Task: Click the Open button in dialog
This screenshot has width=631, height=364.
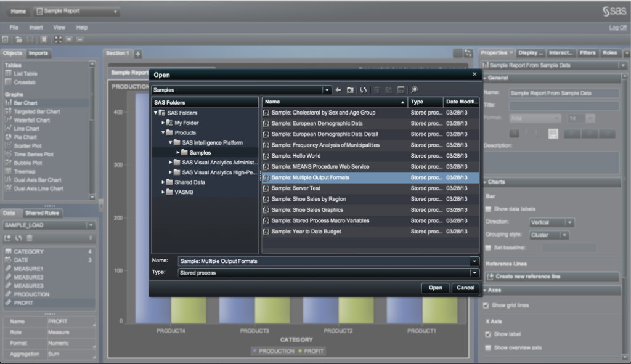Action: [435, 288]
